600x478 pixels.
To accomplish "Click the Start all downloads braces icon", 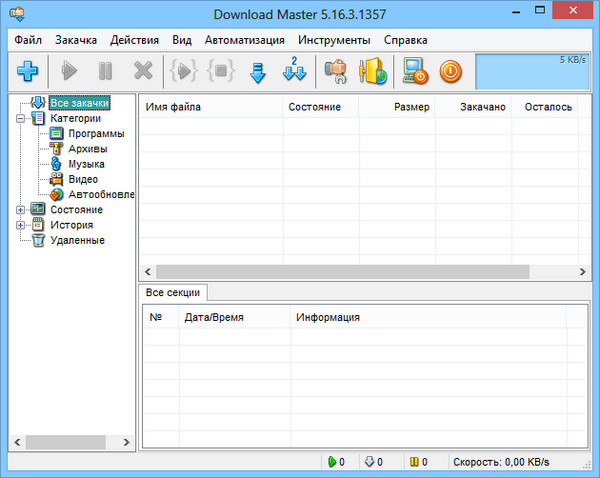I will (x=184, y=71).
